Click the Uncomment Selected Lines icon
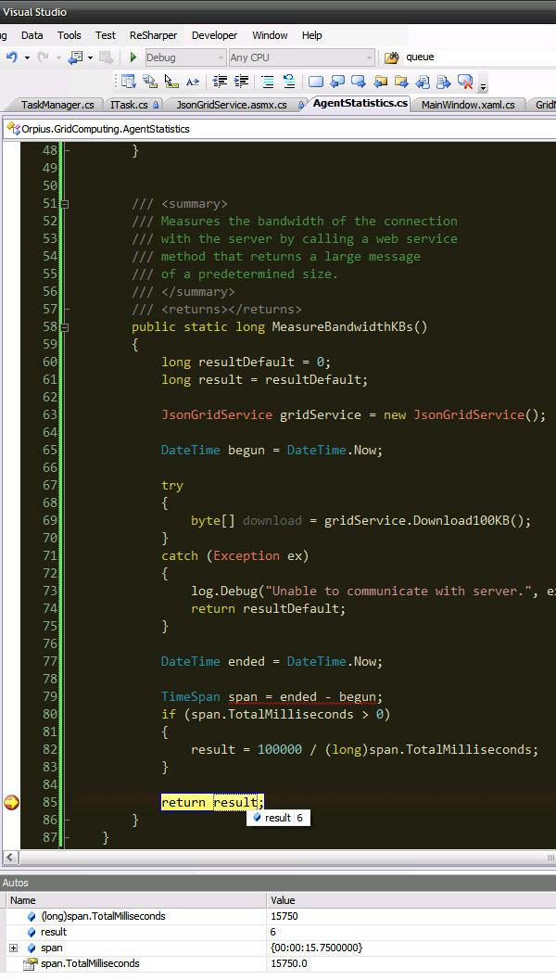The height and width of the screenshot is (980, 556). pos(288,82)
